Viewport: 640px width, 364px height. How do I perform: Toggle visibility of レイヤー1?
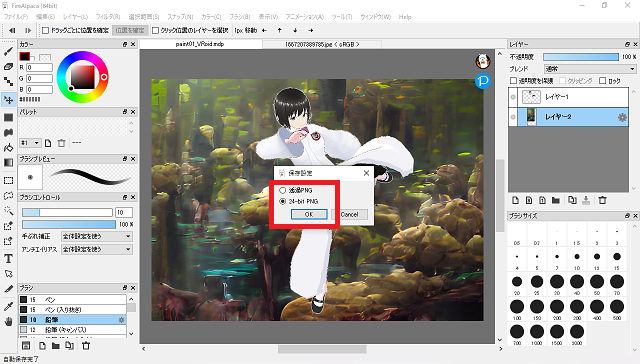[x=513, y=97]
